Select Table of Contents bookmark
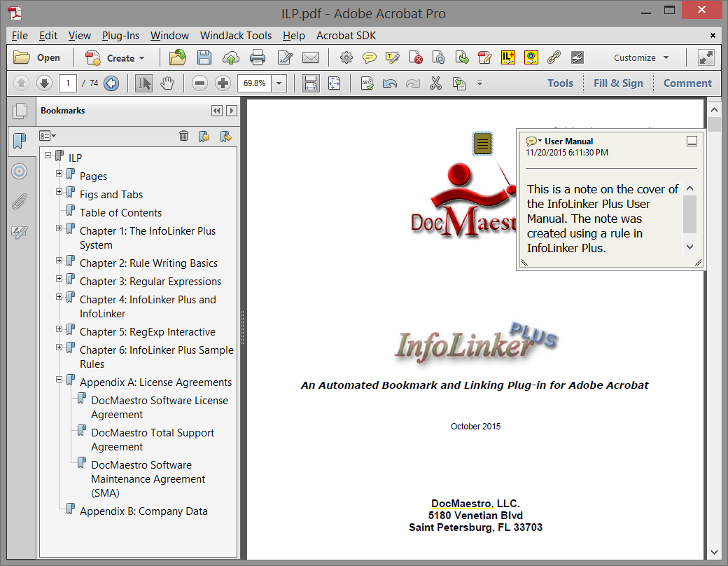 (120, 213)
